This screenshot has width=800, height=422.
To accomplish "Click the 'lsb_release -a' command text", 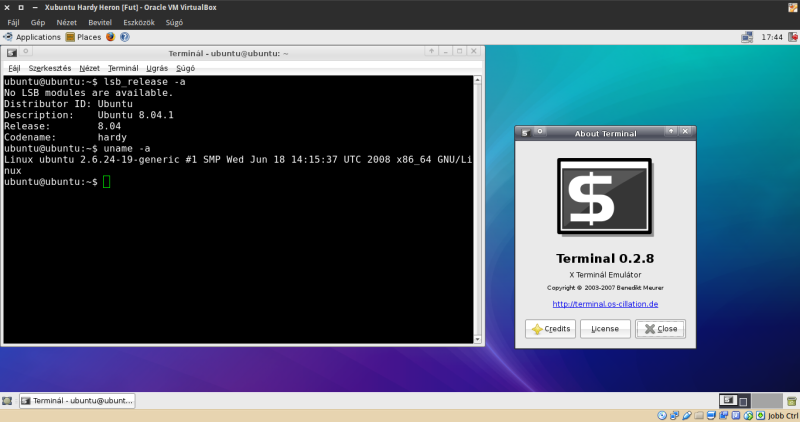I will pyautogui.click(x=144, y=82).
